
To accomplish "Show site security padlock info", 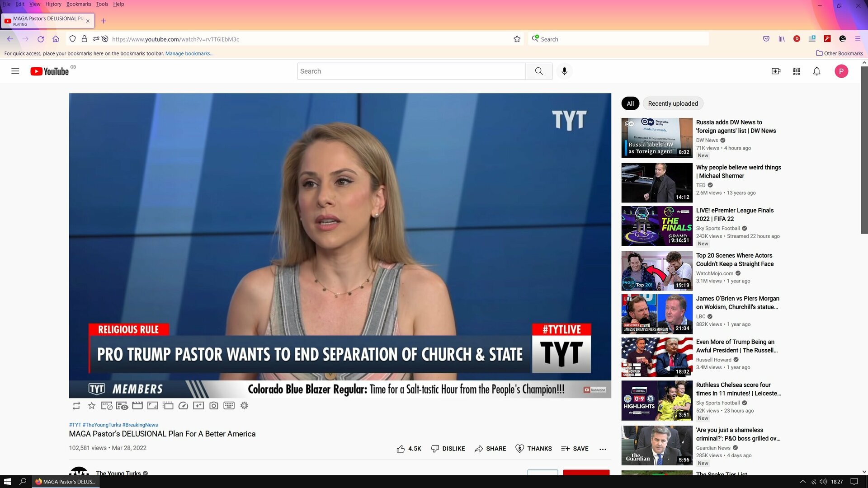I will coord(84,39).
